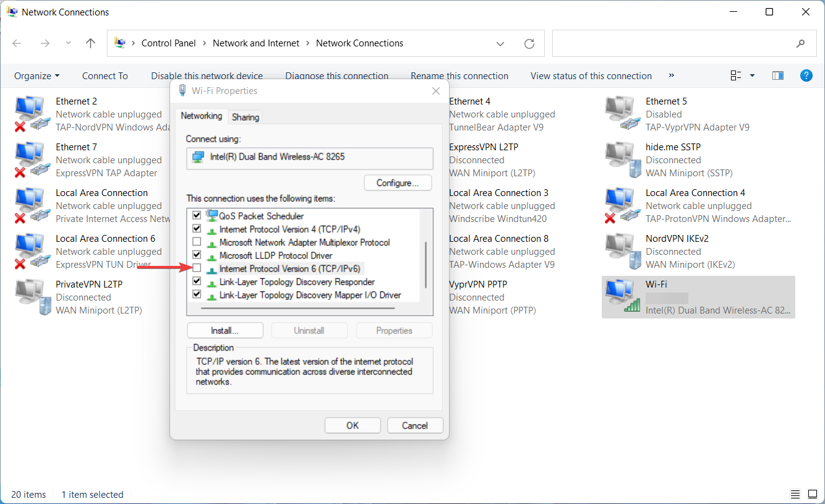This screenshot has height=504, width=825.
Task: Show more toolbar commands chevron
Action: (x=672, y=75)
